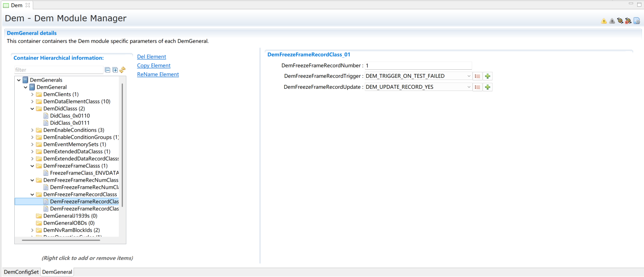Click the Copy Element link
The image size is (644, 277).
coord(154,66)
